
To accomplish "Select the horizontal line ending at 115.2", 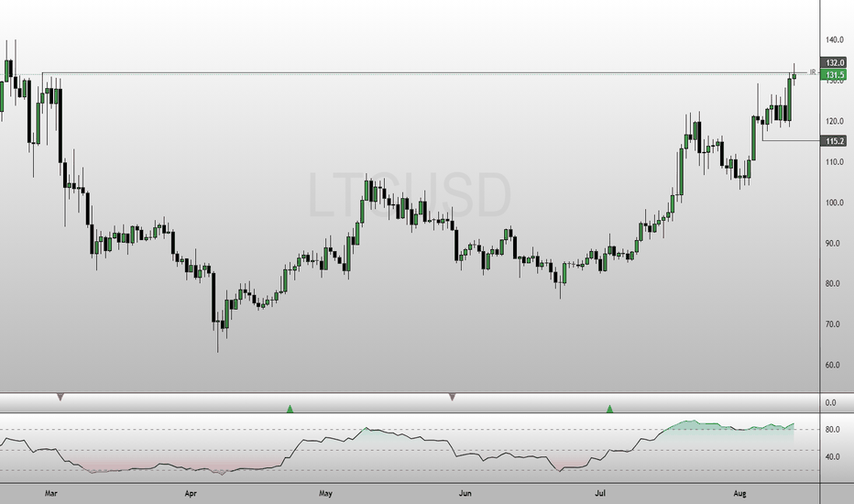I will (x=791, y=140).
